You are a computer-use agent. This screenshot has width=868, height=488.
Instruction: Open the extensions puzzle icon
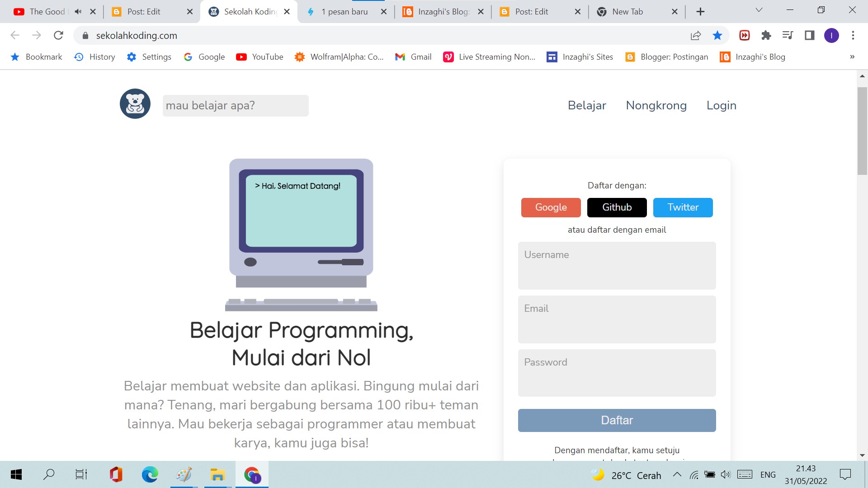pyautogui.click(x=766, y=35)
